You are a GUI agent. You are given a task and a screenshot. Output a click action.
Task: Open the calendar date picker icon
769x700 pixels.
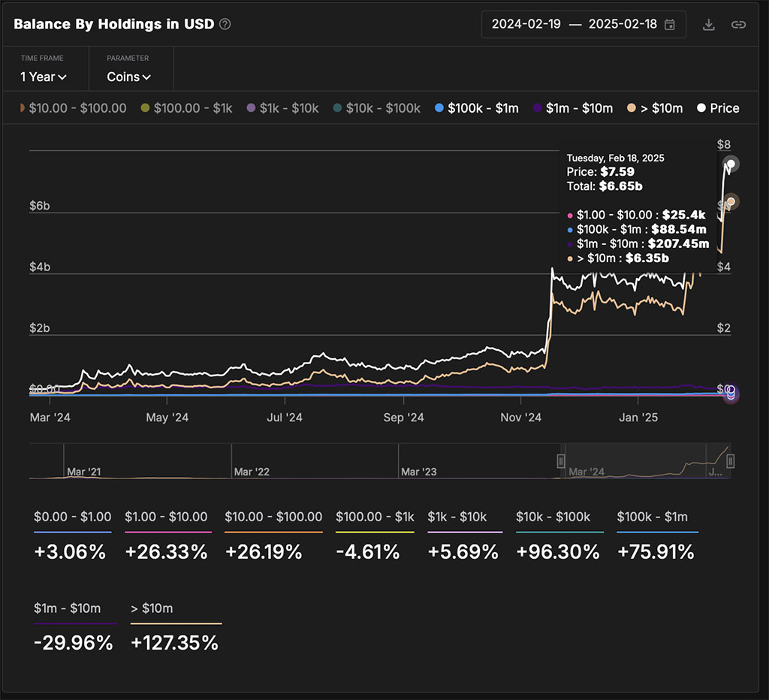click(x=669, y=25)
